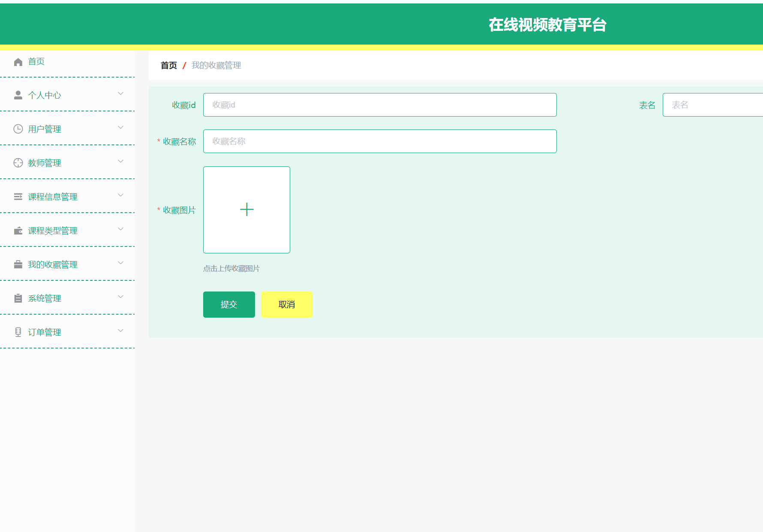Click the phone icon next to 订单管理

point(18,332)
